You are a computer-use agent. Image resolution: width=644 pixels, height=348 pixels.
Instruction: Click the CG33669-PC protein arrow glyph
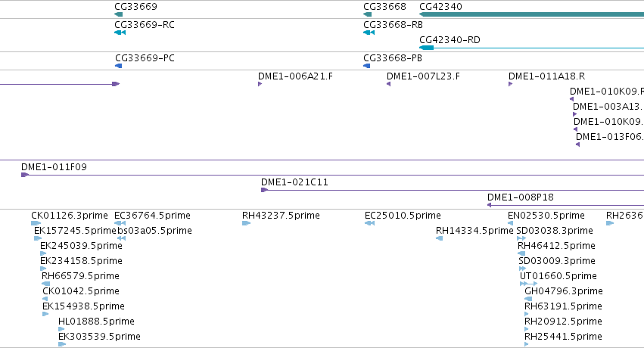[x=118, y=66]
